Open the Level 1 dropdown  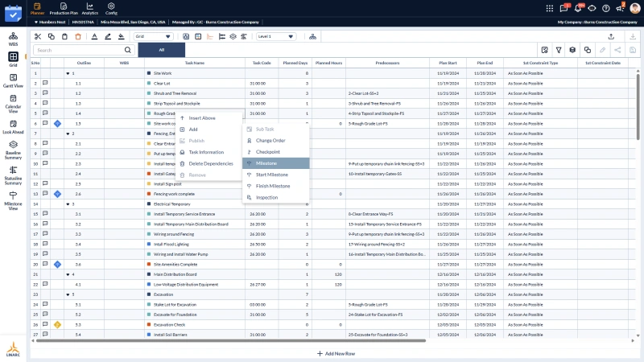click(x=275, y=36)
